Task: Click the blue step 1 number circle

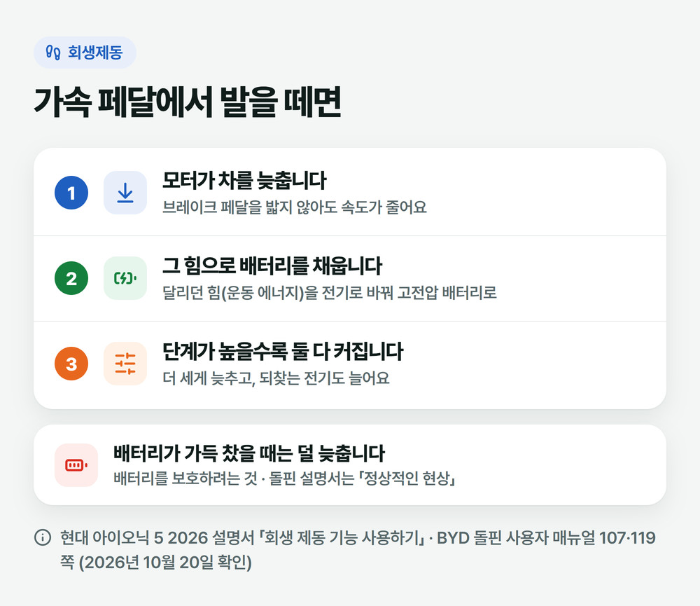Action: pyautogui.click(x=71, y=193)
